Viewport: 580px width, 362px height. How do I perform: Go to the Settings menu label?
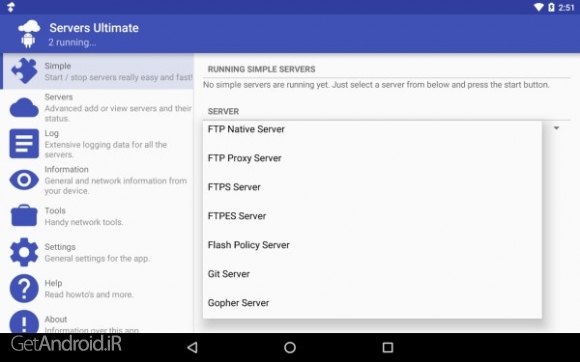click(60, 247)
